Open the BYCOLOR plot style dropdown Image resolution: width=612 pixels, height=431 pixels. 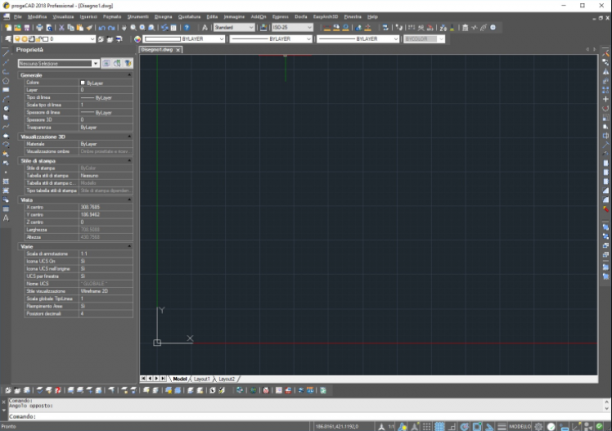click(424, 39)
